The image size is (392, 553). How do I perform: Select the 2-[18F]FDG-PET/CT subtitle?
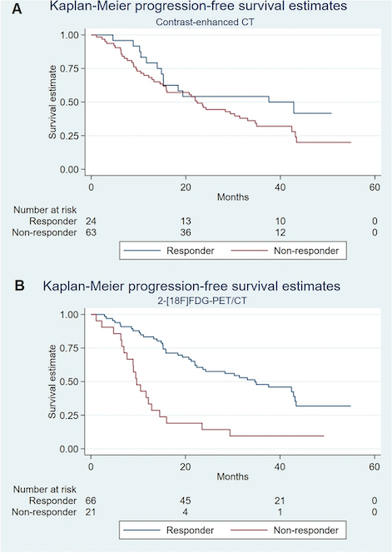[x=206, y=301]
